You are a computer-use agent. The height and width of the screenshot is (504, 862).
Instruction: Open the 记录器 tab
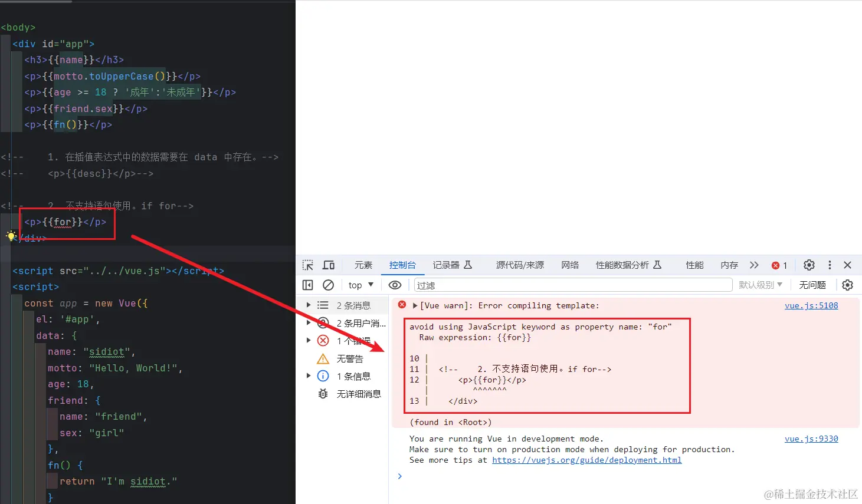[x=452, y=265]
